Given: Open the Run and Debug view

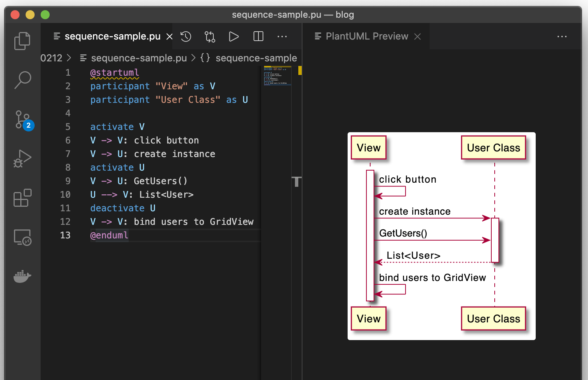Looking at the screenshot, I should 22,159.
